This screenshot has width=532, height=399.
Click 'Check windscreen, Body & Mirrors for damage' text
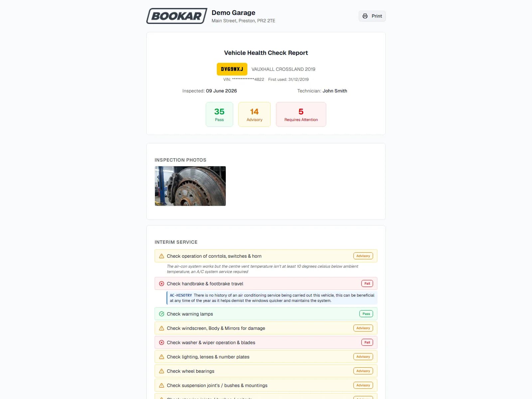(216, 328)
